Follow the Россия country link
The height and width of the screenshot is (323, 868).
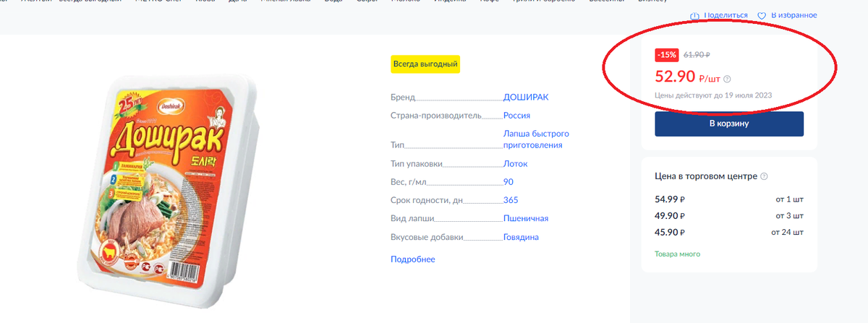coord(517,116)
